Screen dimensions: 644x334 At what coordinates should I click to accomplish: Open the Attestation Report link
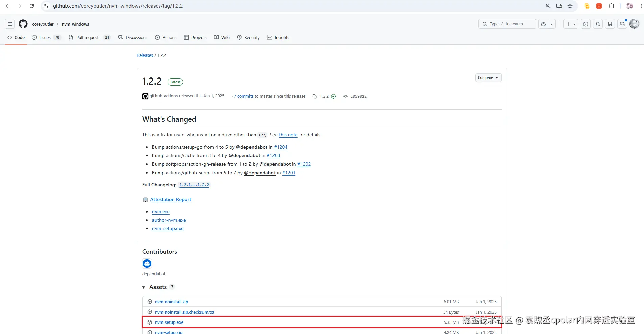(x=171, y=199)
